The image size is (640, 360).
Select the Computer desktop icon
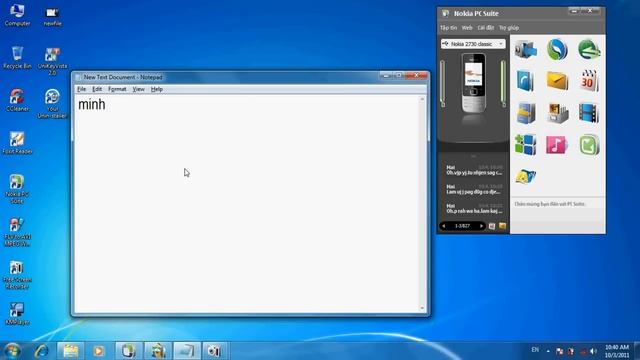point(17,15)
